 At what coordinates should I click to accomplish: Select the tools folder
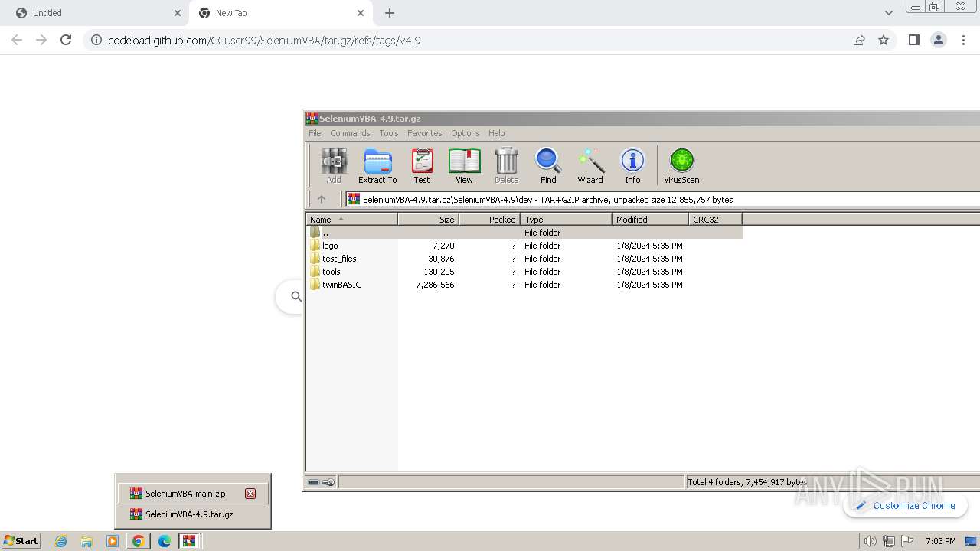pos(331,272)
